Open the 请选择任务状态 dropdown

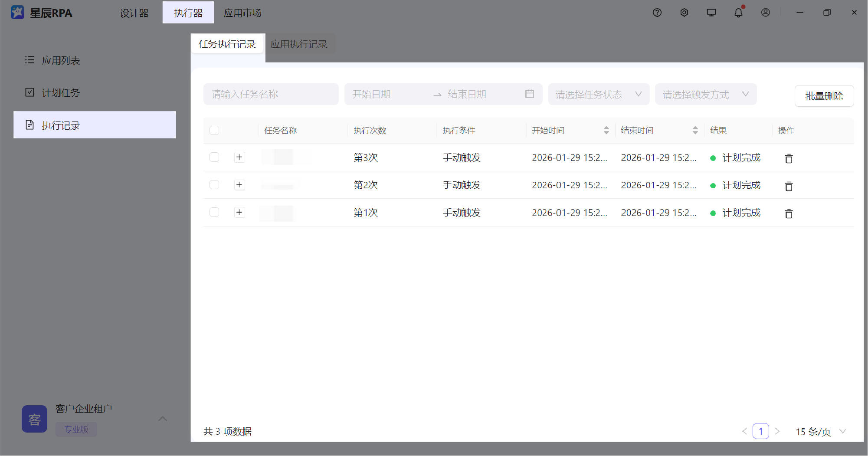click(x=598, y=94)
